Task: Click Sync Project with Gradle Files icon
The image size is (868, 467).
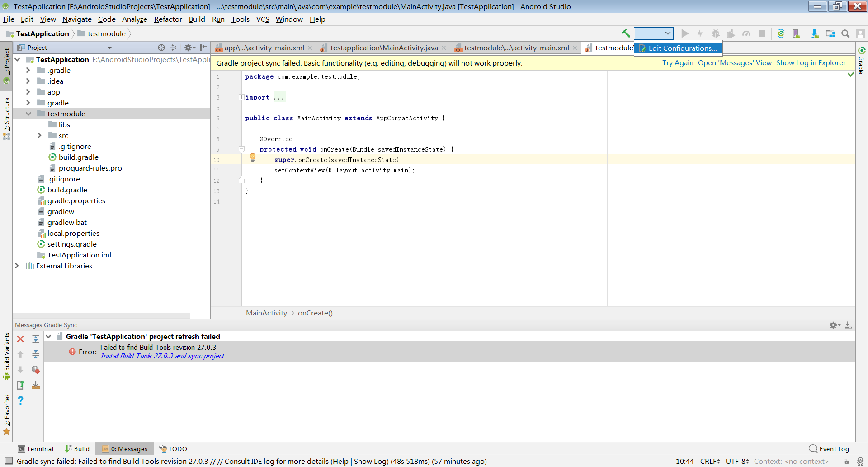Action: click(781, 33)
